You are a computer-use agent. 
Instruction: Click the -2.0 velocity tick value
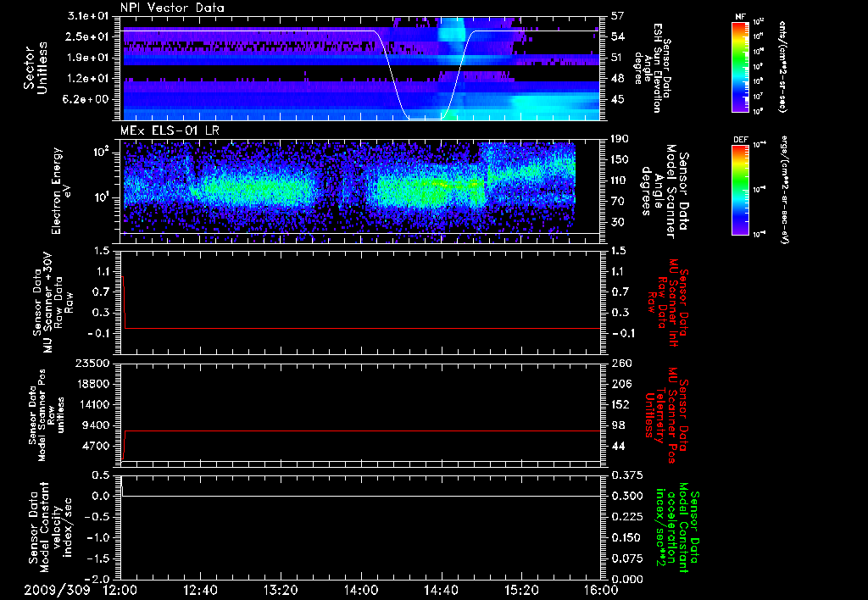[x=97, y=579]
